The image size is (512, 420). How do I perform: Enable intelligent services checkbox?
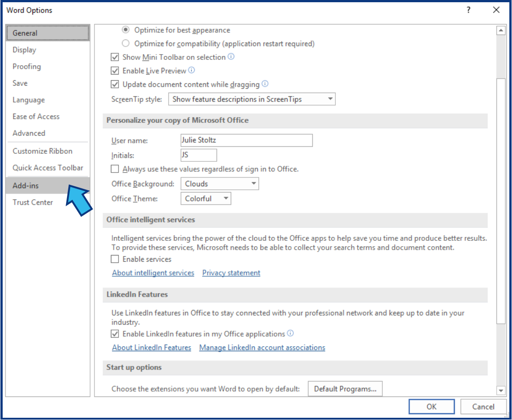[x=114, y=259]
